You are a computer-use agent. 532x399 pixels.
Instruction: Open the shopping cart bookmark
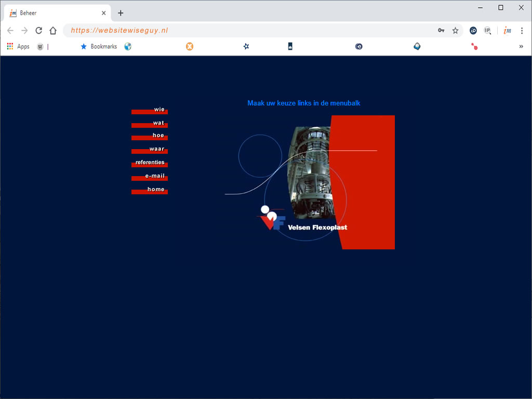[x=40, y=46]
